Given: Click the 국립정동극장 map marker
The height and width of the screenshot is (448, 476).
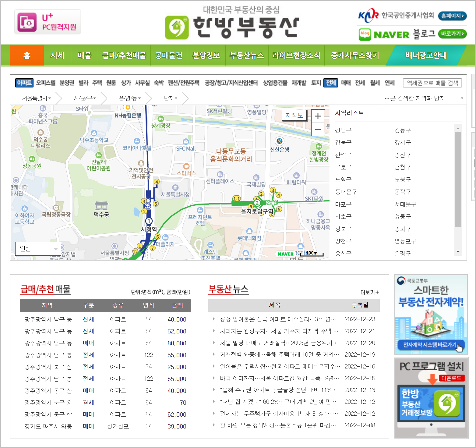Looking at the screenshot, I should pos(56,208).
